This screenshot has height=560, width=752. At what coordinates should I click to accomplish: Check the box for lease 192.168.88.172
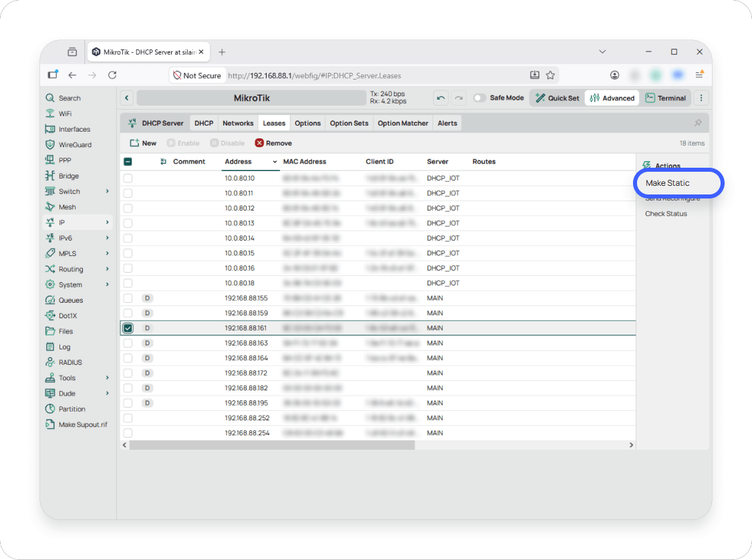pos(128,373)
